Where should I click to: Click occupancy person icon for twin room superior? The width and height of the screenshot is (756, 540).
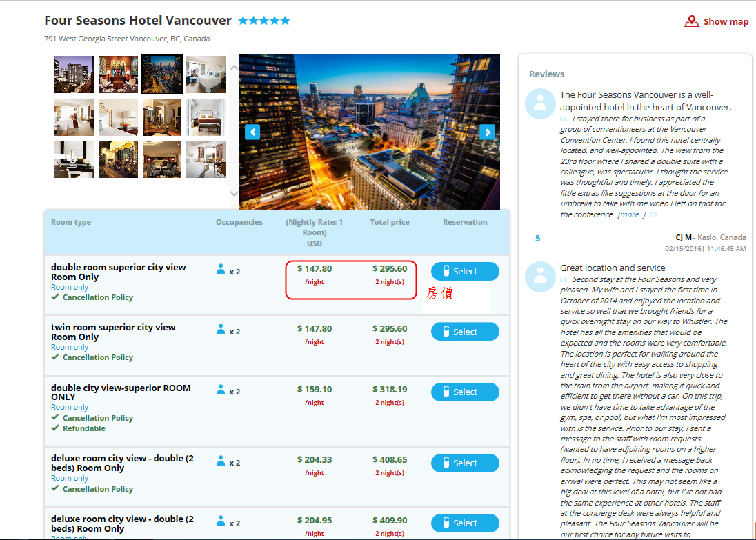(221, 329)
